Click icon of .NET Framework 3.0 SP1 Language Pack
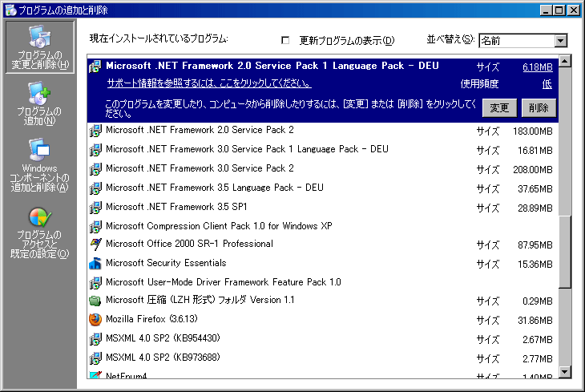Viewport: 585px width, 392px height. click(x=95, y=150)
